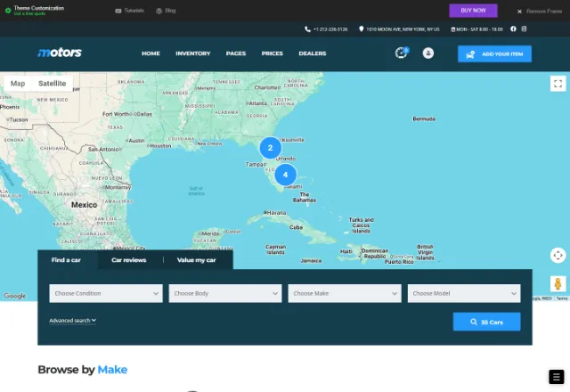570x392 pixels.
Task: Click the X icon to remove frame
Action: click(x=519, y=12)
